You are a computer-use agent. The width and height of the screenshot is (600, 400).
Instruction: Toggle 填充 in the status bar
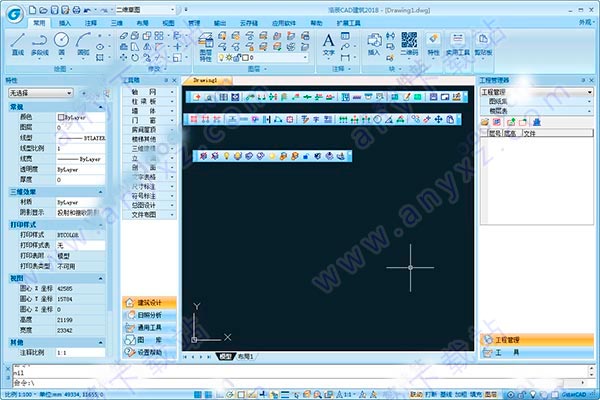476,394
